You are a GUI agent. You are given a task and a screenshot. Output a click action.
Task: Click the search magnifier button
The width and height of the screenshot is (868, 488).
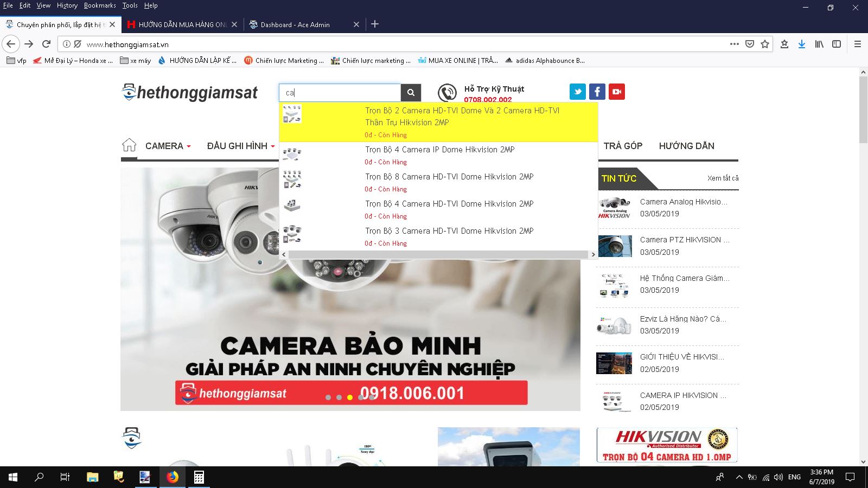click(x=411, y=93)
